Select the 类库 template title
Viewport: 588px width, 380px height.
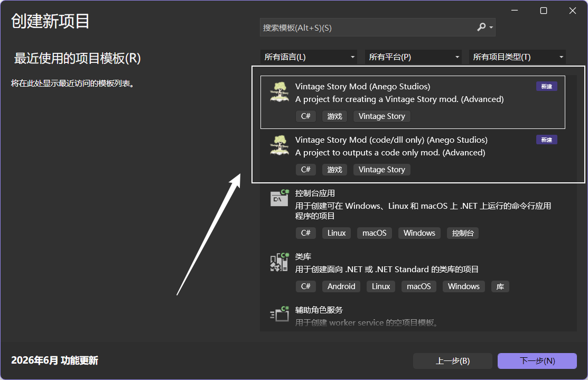coord(303,256)
